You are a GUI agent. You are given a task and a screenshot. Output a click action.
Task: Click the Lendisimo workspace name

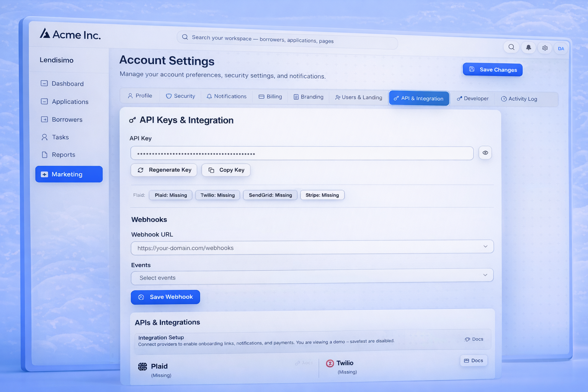[57, 60]
